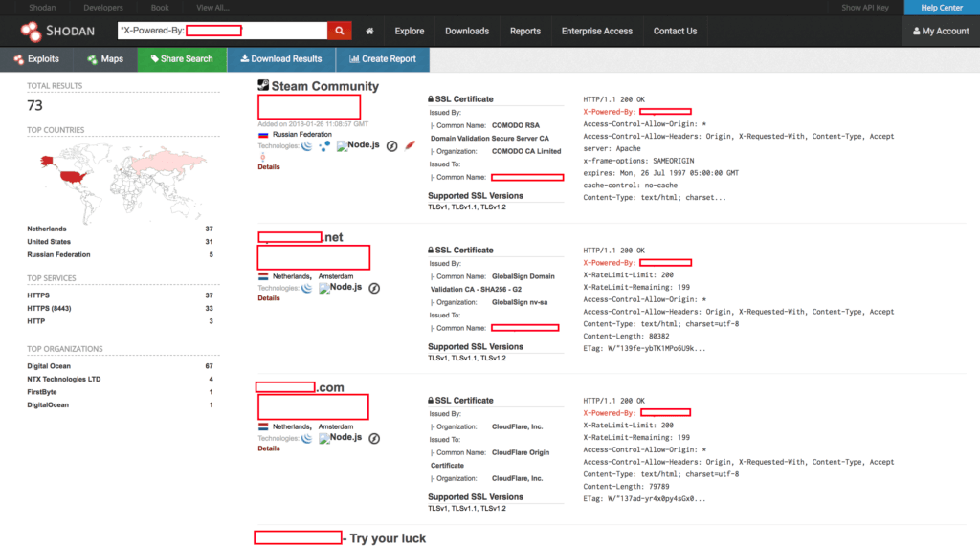This screenshot has width=980, height=546.
Task: Click the Download Results button
Action: point(281,59)
